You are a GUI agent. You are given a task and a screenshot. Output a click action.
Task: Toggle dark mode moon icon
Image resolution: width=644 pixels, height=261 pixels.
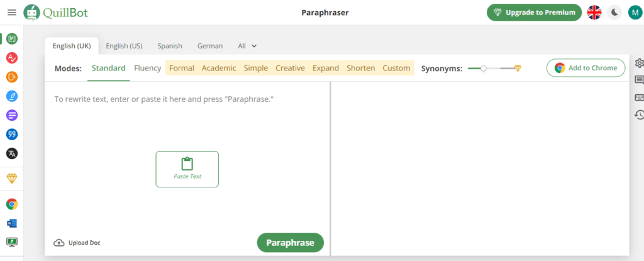tap(614, 13)
